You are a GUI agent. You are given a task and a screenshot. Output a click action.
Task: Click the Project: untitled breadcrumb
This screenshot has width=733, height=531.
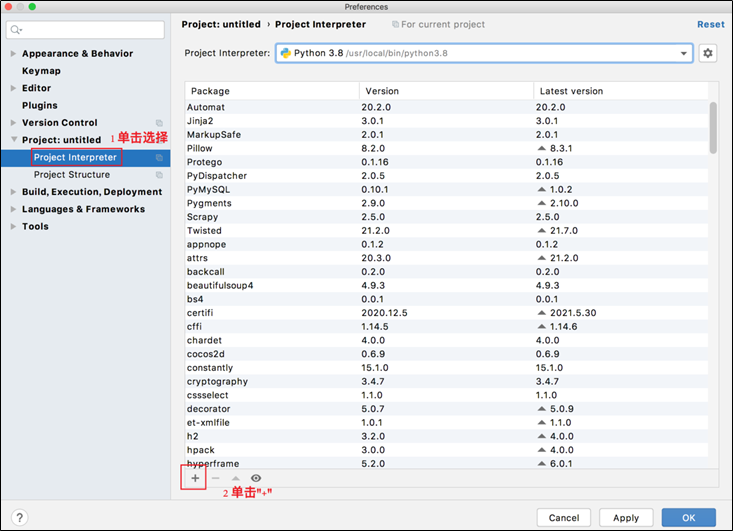pyautogui.click(x=221, y=24)
